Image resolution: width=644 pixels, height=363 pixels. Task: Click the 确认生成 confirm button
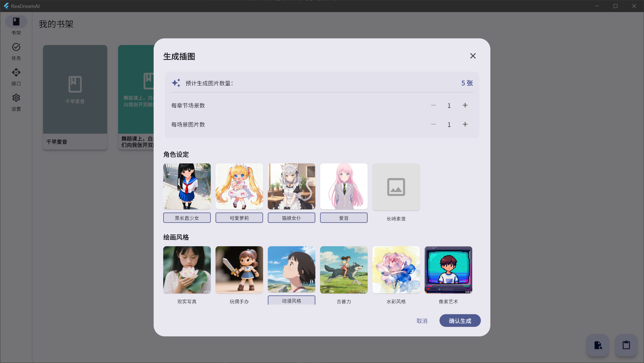click(x=460, y=321)
